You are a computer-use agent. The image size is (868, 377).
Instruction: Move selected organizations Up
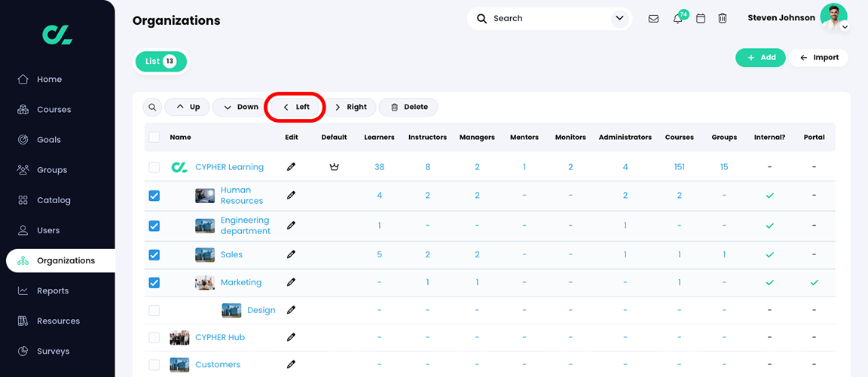pyautogui.click(x=187, y=108)
